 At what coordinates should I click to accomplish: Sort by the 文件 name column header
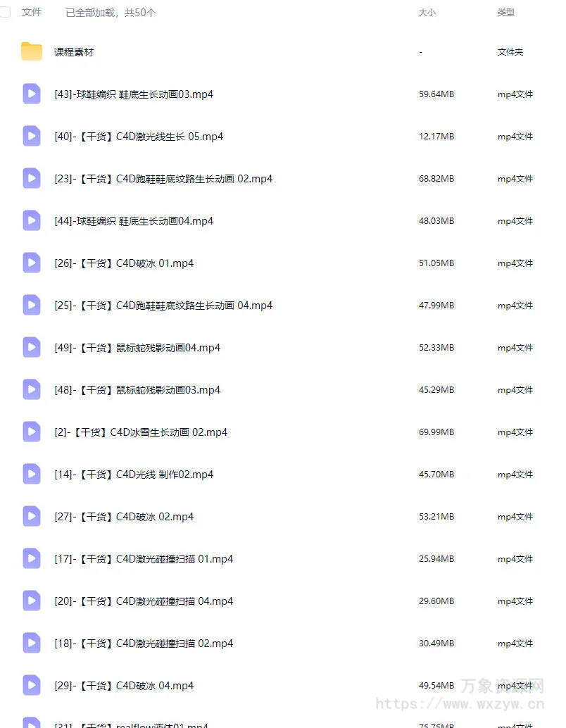click(x=32, y=12)
